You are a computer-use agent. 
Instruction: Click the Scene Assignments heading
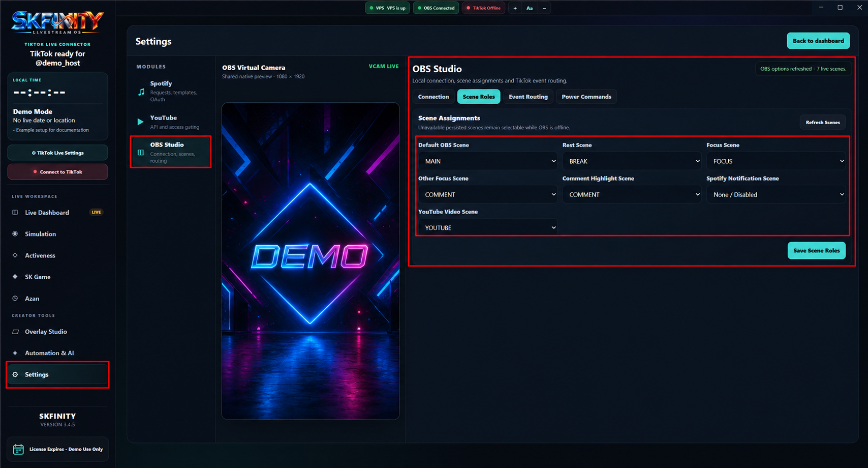pos(449,118)
